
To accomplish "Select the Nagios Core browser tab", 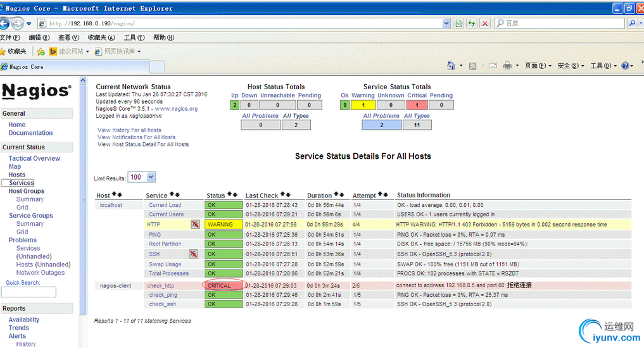I will click(74, 66).
